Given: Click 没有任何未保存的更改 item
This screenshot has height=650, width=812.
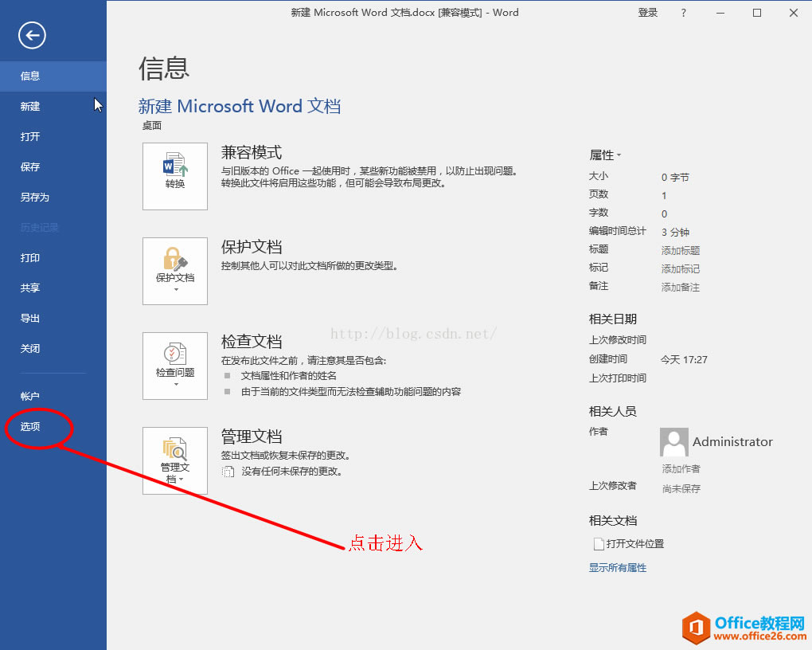Looking at the screenshot, I should 283,472.
